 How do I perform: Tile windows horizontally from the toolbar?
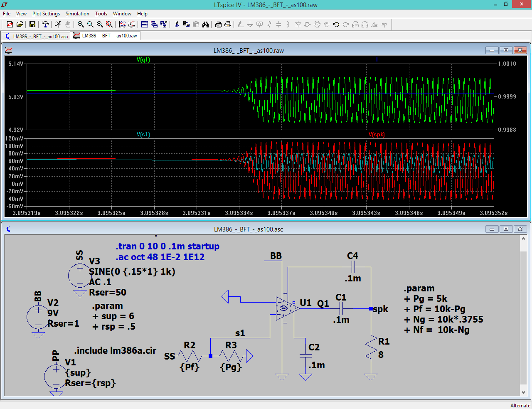(145, 25)
